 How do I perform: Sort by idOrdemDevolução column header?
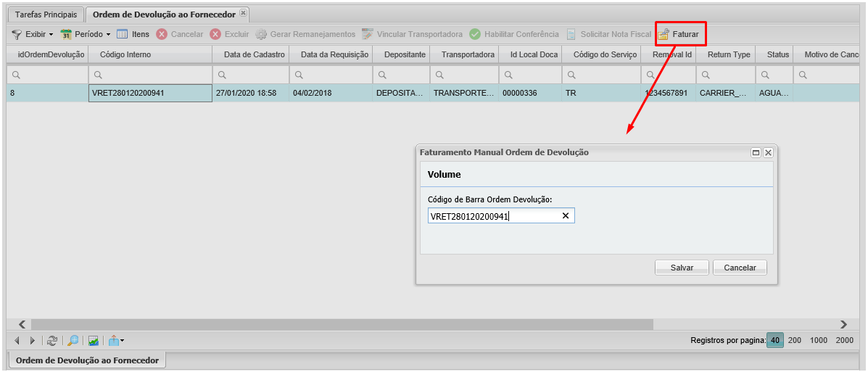(x=48, y=55)
